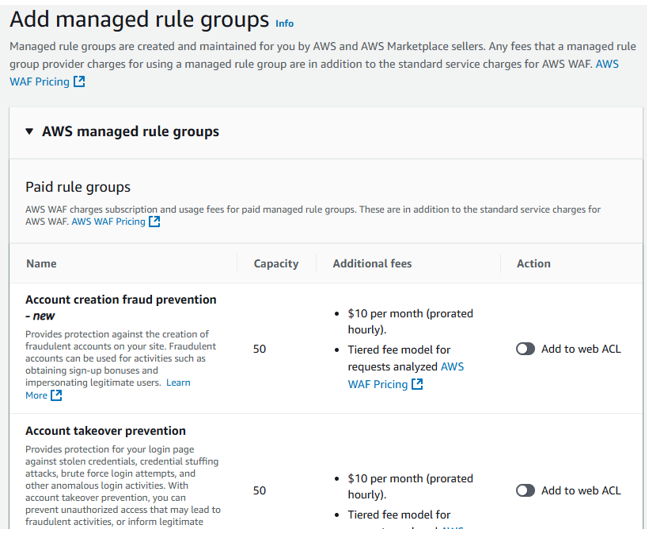Enable Account takeover prevention web ACL toggle

click(525, 491)
